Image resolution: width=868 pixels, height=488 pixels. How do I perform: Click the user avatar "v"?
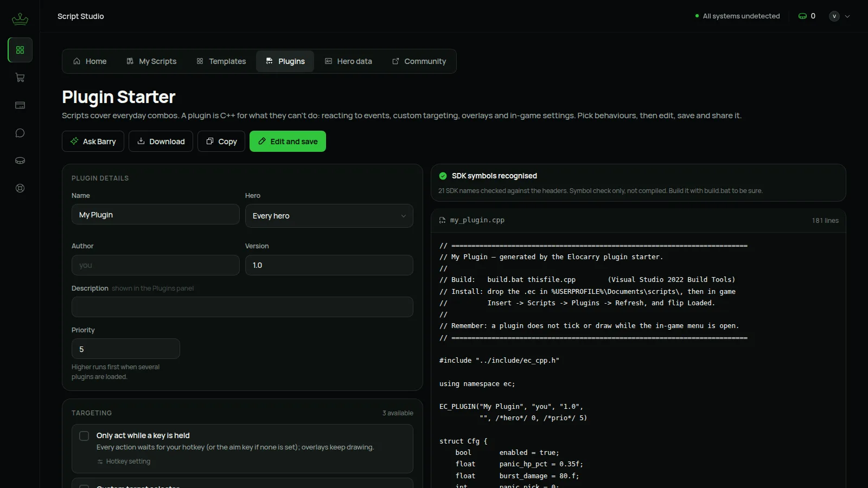coord(834,16)
